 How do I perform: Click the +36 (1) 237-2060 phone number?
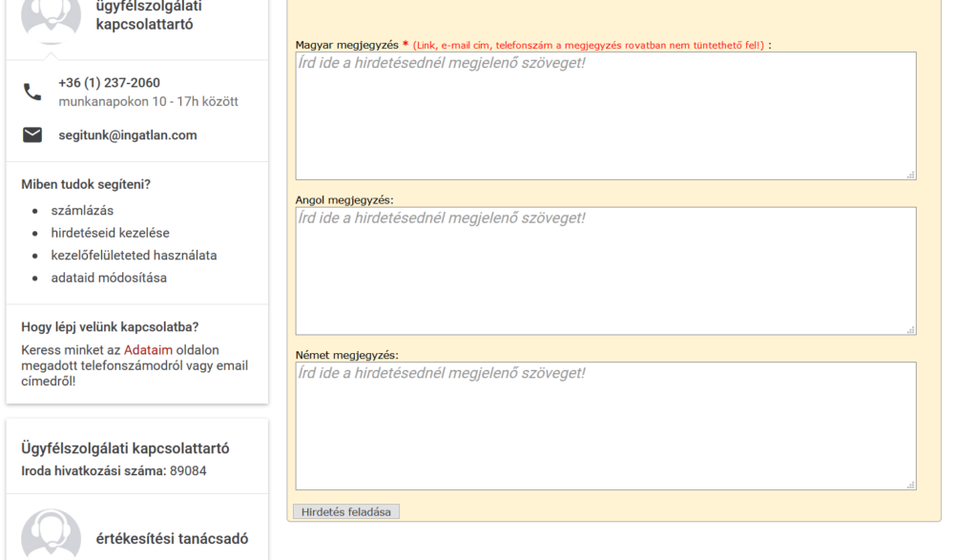[x=109, y=83]
